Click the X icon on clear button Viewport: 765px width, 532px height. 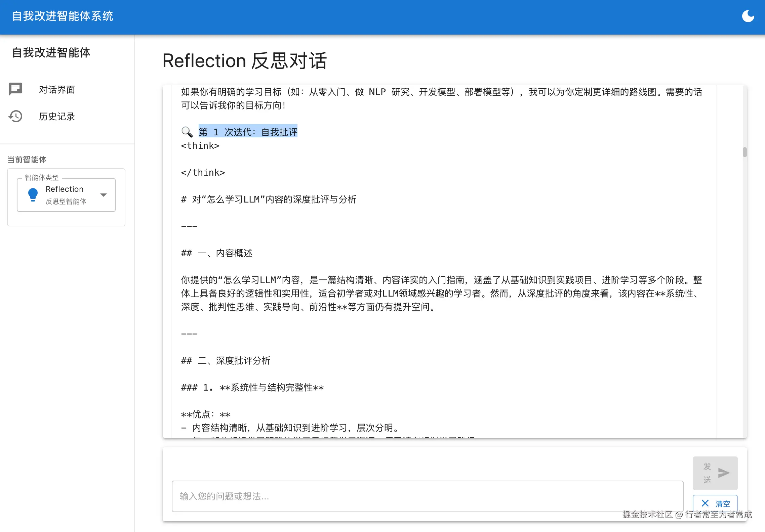[x=705, y=503]
